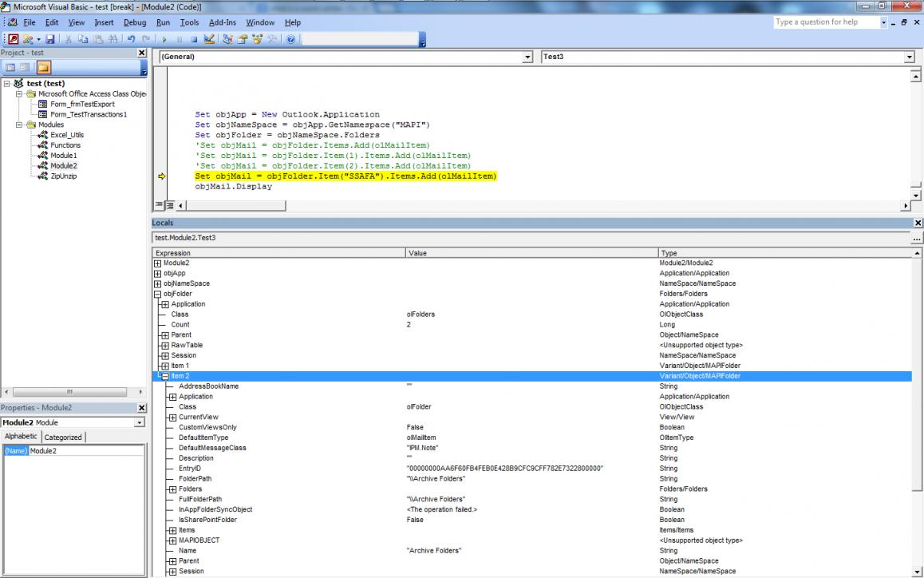Click the Reset (stop) toolbar icon
This screenshot has width=924, height=578.
[193, 38]
